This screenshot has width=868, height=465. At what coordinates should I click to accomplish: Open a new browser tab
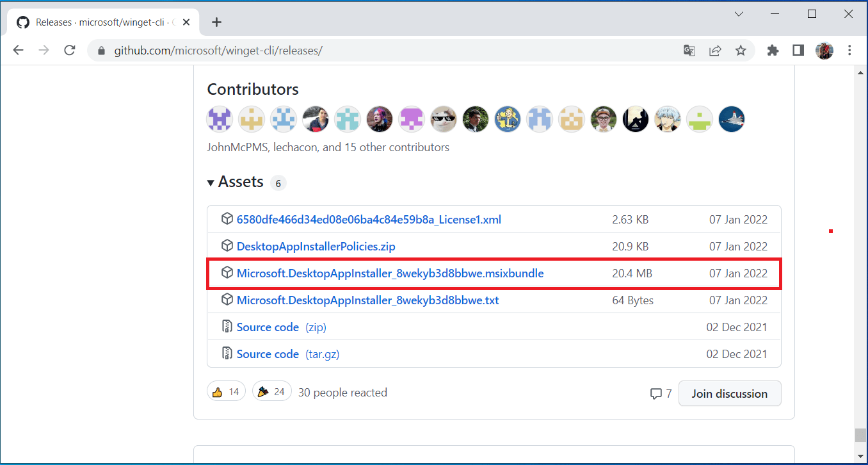point(216,22)
